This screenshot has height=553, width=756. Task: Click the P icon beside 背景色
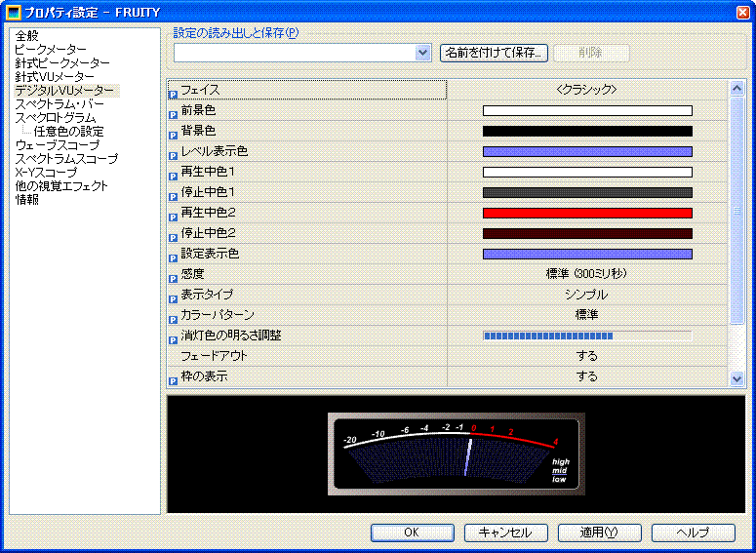click(174, 136)
